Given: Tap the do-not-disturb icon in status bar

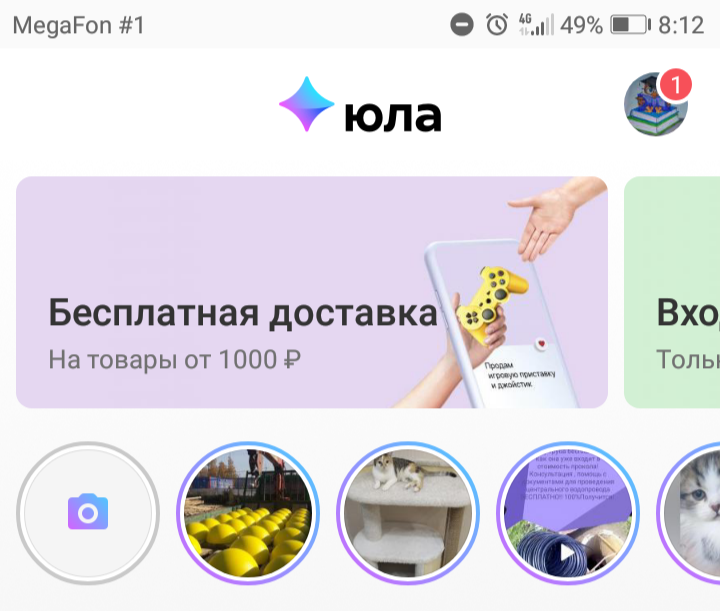Looking at the screenshot, I should point(461,25).
